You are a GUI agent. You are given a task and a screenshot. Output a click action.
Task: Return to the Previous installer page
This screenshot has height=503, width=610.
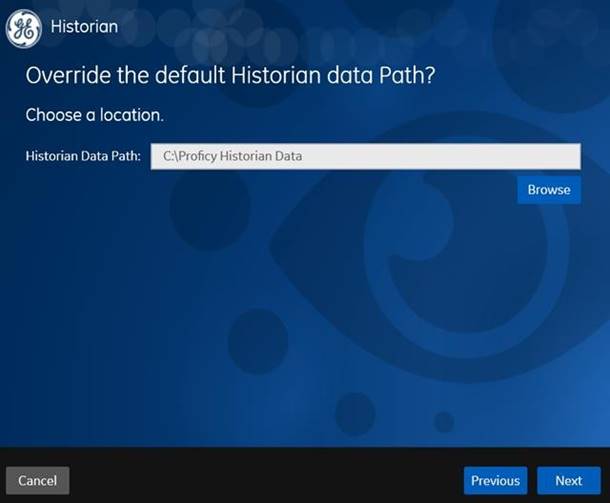tap(496, 481)
